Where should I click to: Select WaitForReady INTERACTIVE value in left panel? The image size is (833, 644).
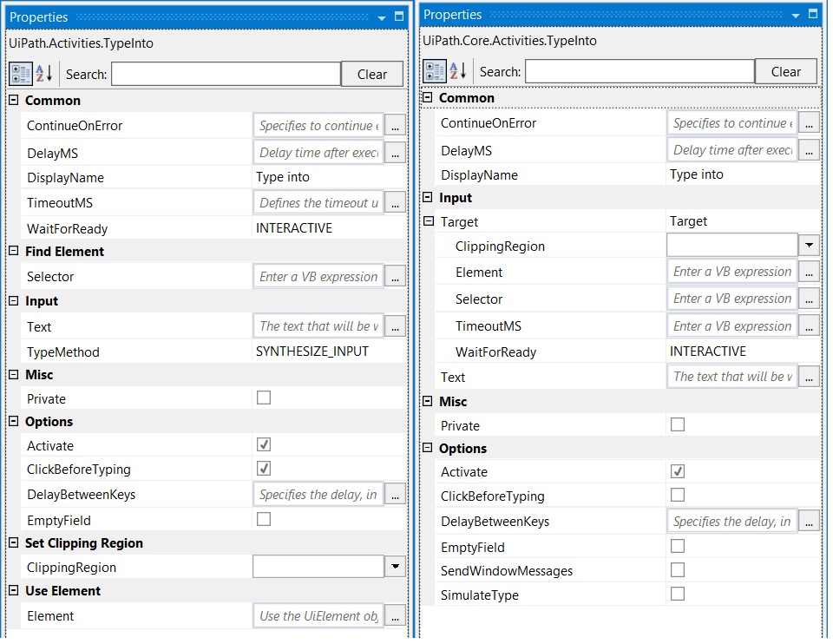click(294, 228)
